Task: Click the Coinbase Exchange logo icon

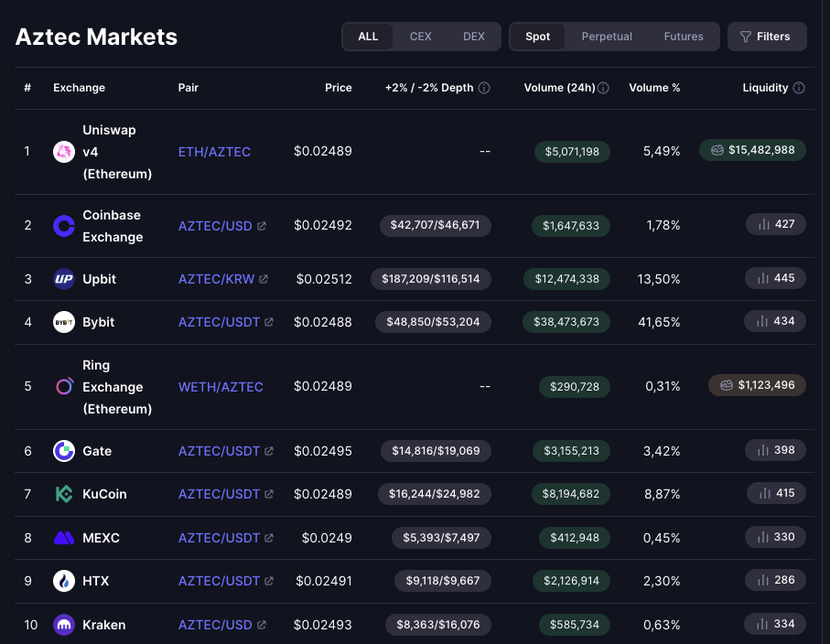Action: [64, 226]
